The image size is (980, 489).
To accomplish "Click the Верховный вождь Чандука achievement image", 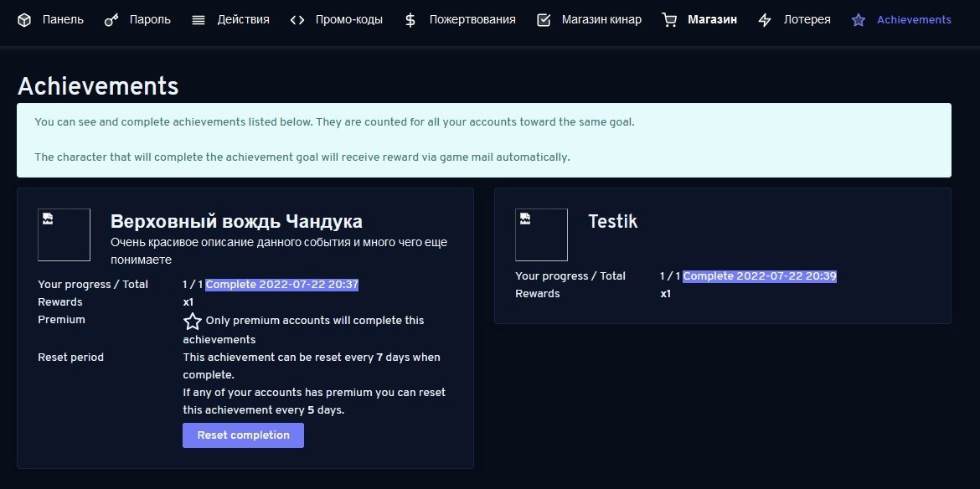I will pyautogui.click(x=64, y=234).
